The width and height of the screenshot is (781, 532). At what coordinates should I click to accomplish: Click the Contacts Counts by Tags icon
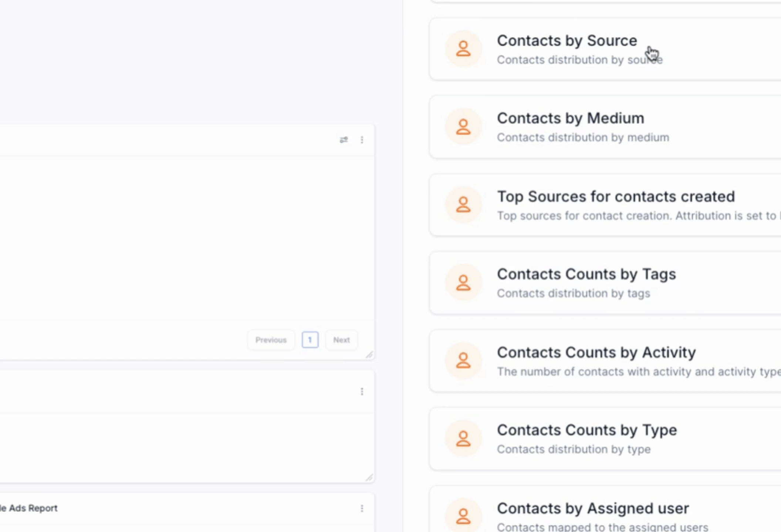point(463,283)
